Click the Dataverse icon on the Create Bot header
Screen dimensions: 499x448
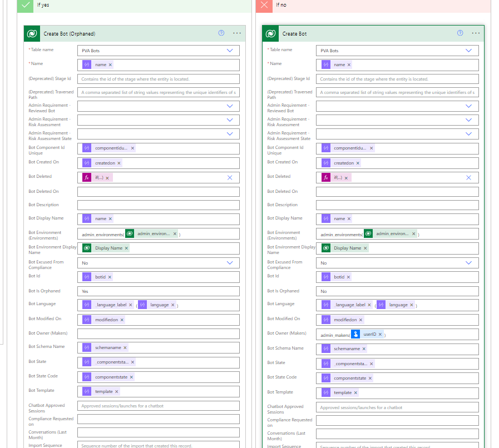270,33
